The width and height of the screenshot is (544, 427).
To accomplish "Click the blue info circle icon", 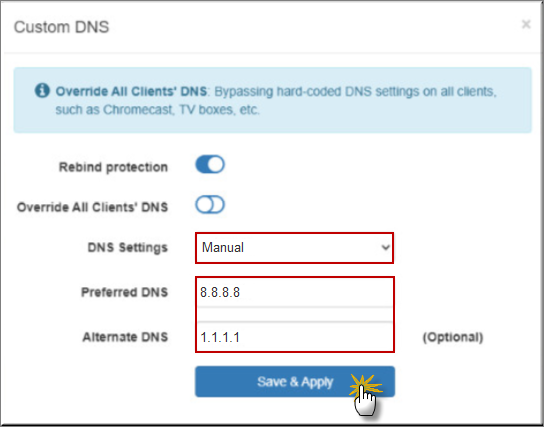I will [42, 91].
